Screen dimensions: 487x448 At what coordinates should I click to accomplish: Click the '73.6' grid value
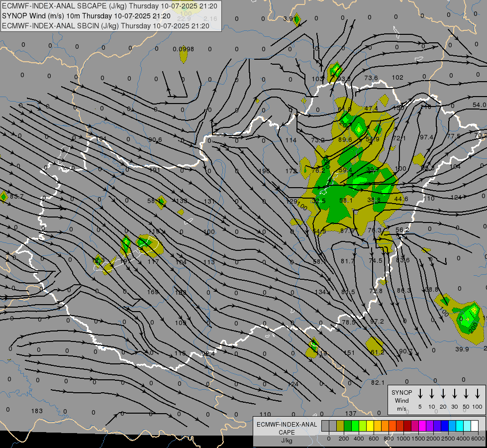(371, 78)
